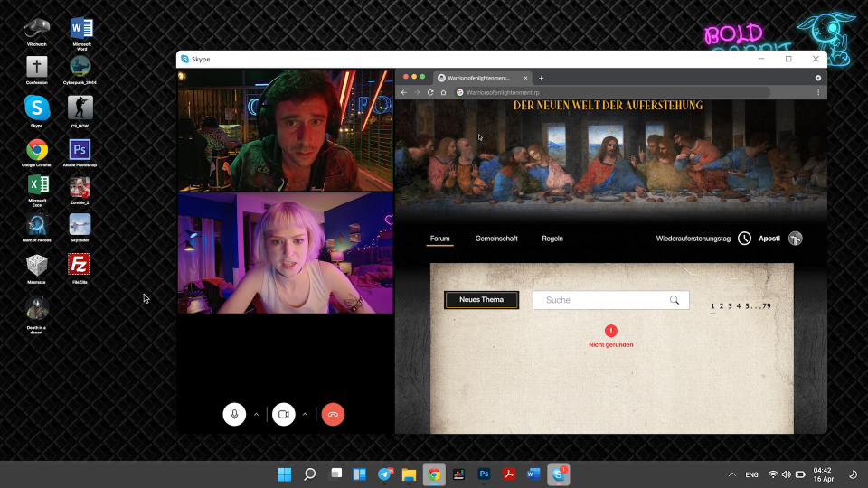Image resolution: width=868 pixels, height=488 pixels.
Task: Open the Microsoft Word desktop icon
Action: pyautogui.click(x=81, y=33)
